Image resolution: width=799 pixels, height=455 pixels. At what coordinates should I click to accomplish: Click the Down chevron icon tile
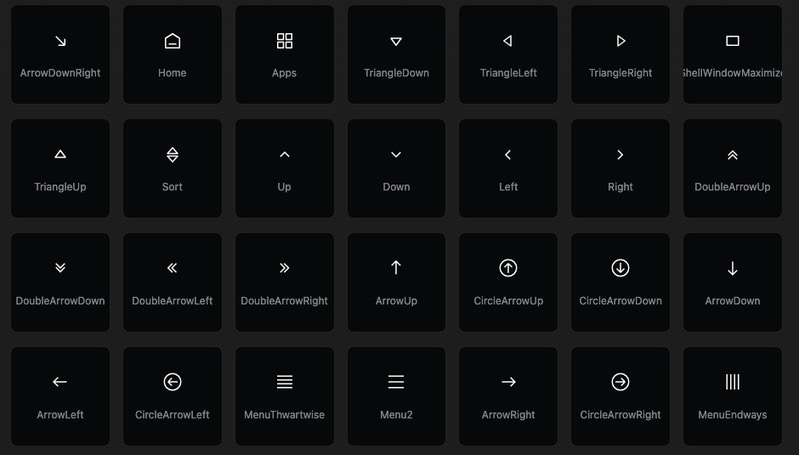[x=396, y=169]
